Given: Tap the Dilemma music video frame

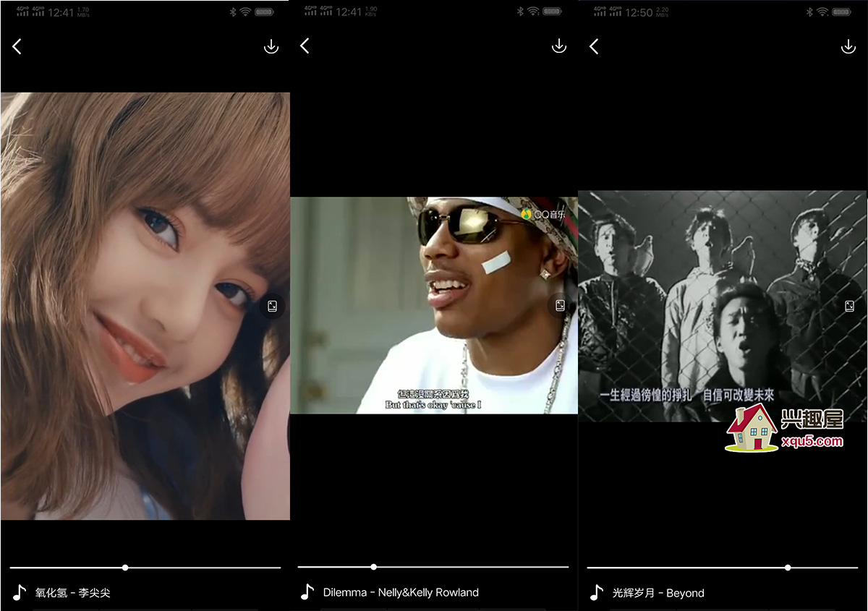Looking at the screenshot, I should (434, 305).
